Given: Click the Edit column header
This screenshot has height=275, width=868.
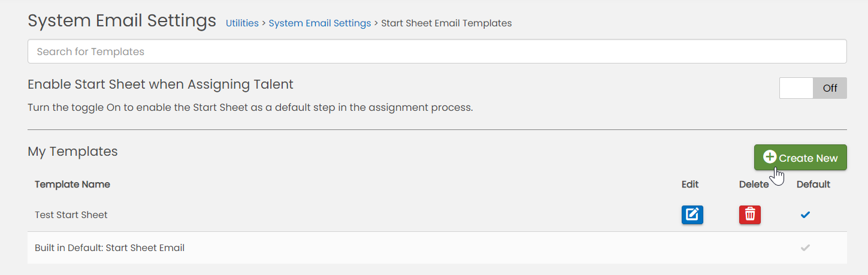Looking at the screenshot, I should 690,185.
